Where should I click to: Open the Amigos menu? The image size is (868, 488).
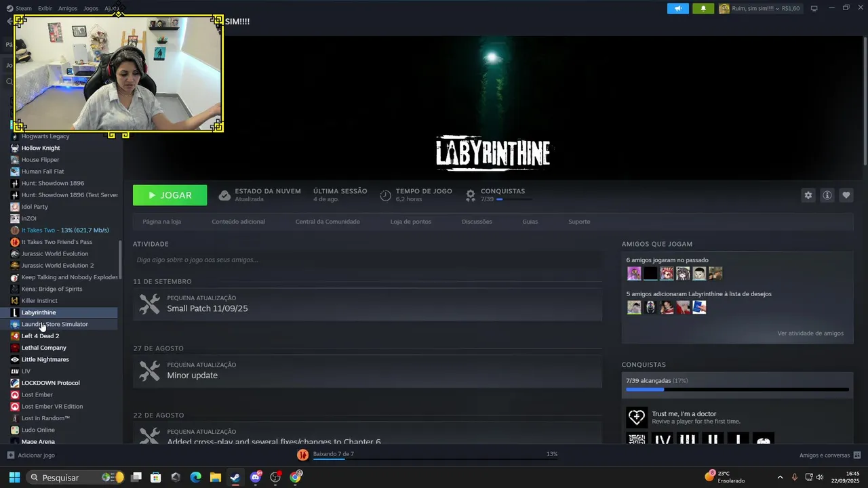point(68,9)
